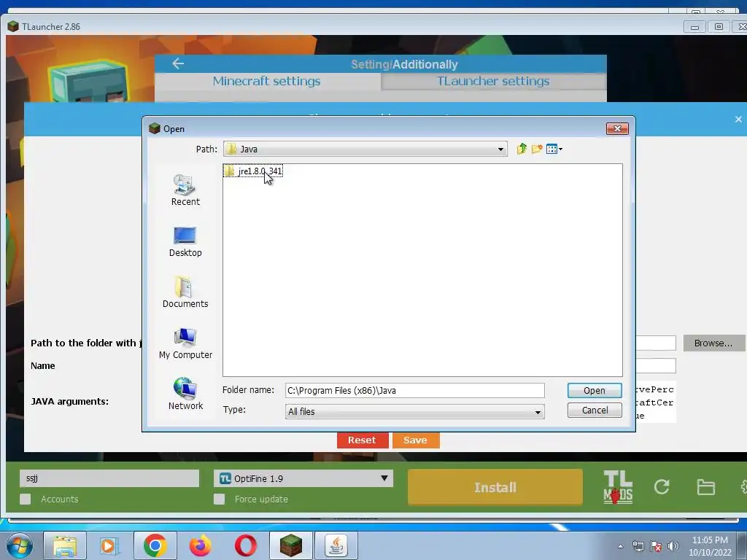Screen dimensions: 747x560
Task: Open the Windows Start menu
Action: tap(20, 545)
